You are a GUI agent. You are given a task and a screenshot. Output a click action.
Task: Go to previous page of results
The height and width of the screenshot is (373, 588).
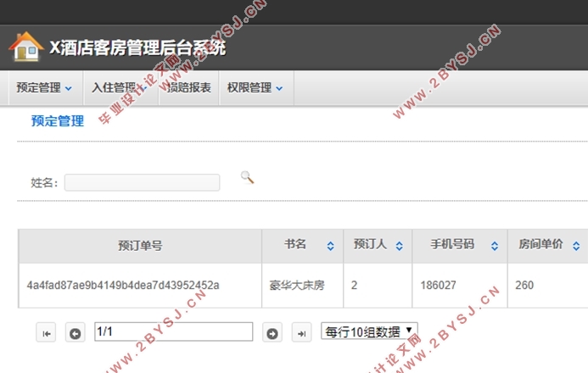pyautogui.click(x=75, y=332)
